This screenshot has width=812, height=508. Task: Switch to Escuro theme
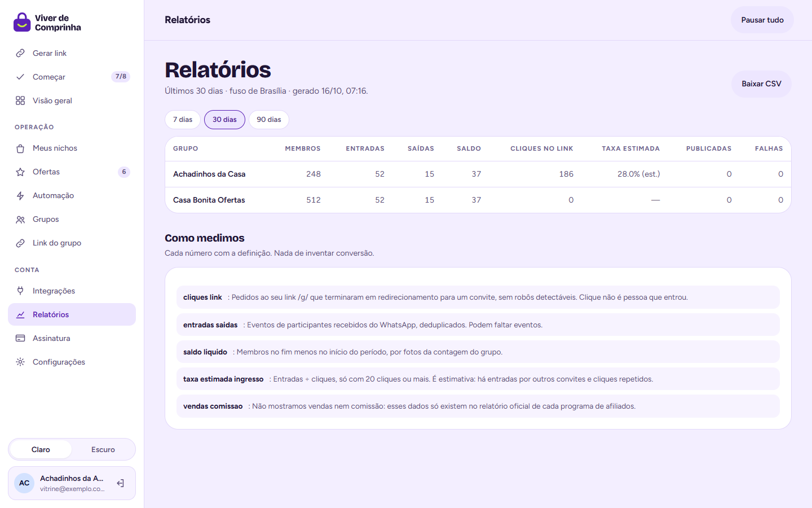tap(103, 449)
